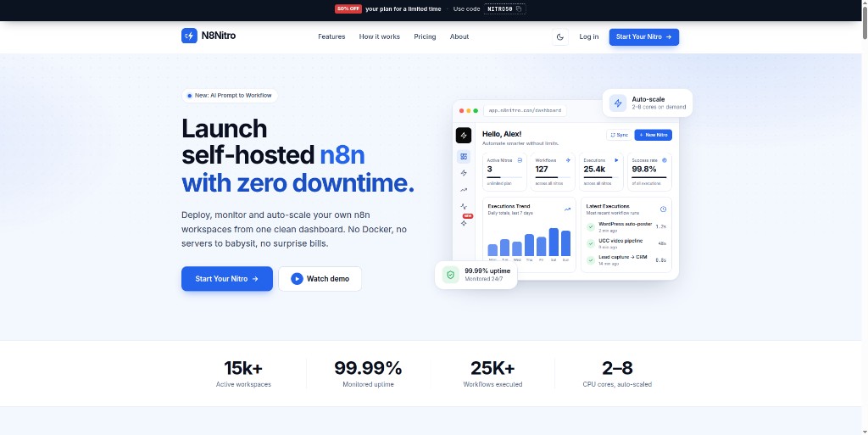Click the New: AI Prompt to Workflow badge
Image resolution: width=868 pixels, height=435 pixels.
click(230, 96)
